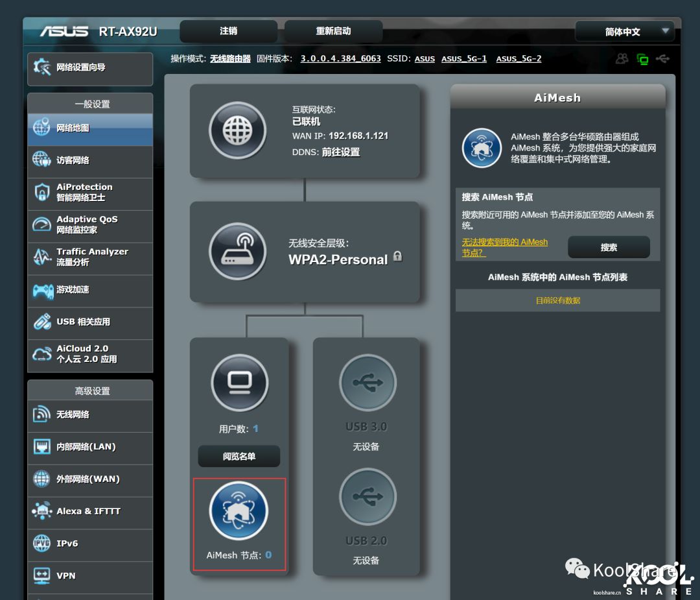Click the USB 2.0 label
The height and width of the screenshot is (600, 700).
point(366,540)
